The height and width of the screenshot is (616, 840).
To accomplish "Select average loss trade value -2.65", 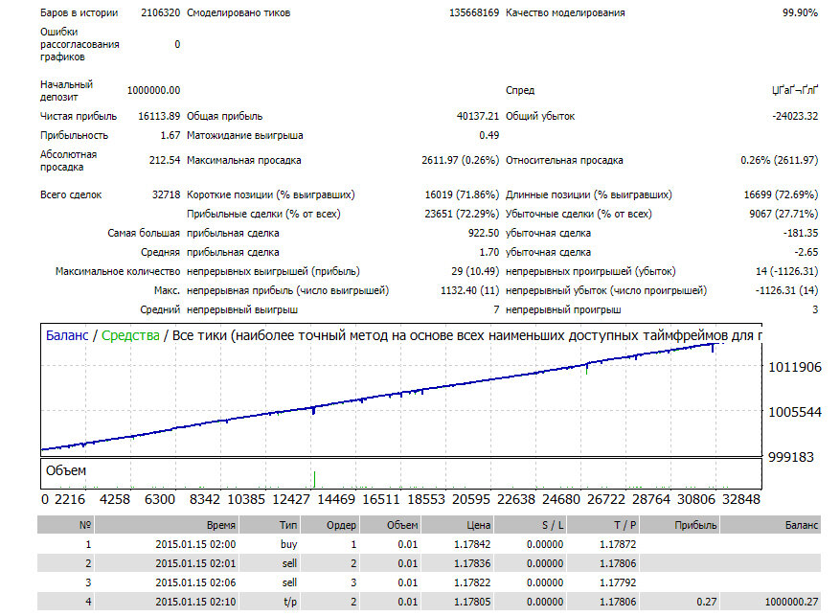I will pyautogui.click(x=806, y=252).
